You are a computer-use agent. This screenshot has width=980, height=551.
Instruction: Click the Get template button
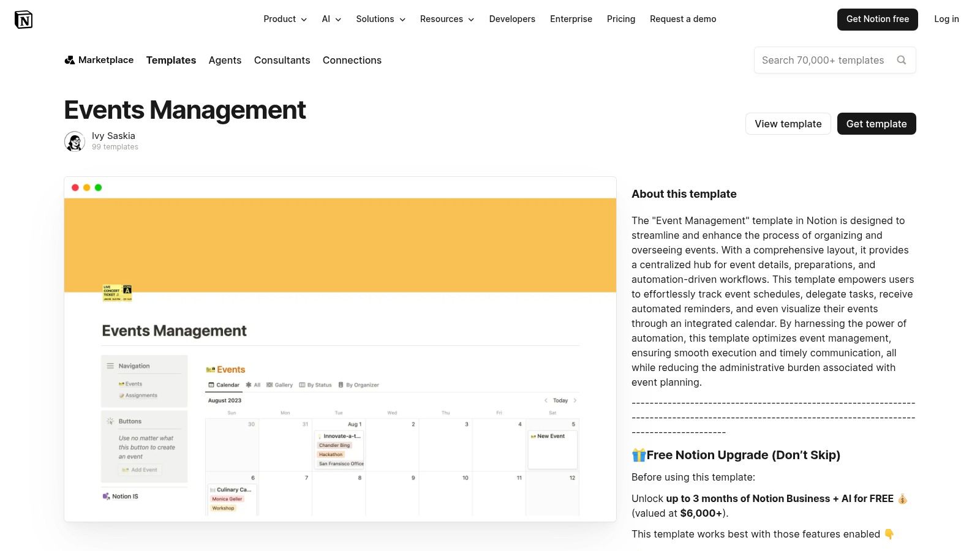click(x=876, y=124)
